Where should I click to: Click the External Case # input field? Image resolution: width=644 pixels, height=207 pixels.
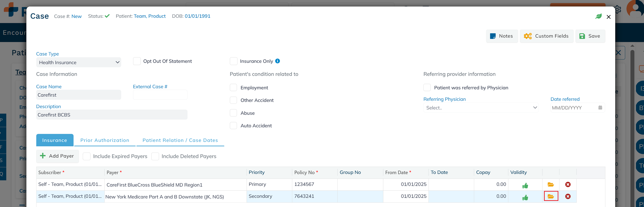(x=160, y=95)
